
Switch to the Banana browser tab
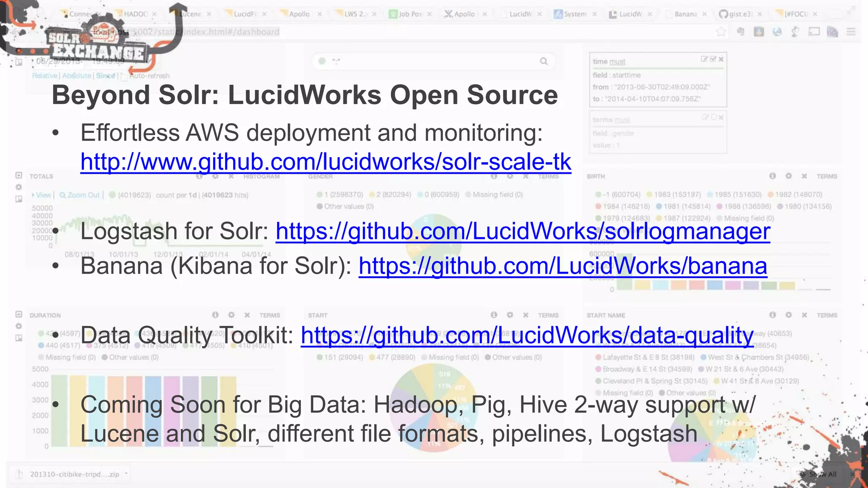click(x=686, y=14)
